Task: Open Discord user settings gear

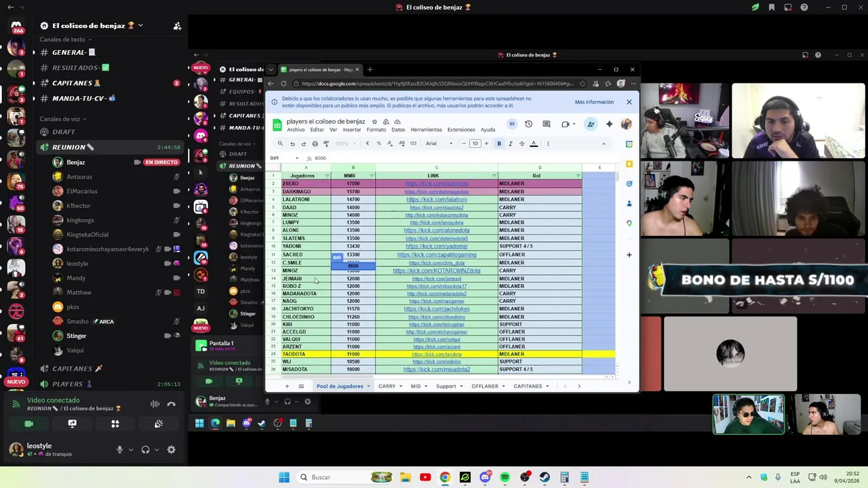Action: pyautogui.click(x=171, y=449)
